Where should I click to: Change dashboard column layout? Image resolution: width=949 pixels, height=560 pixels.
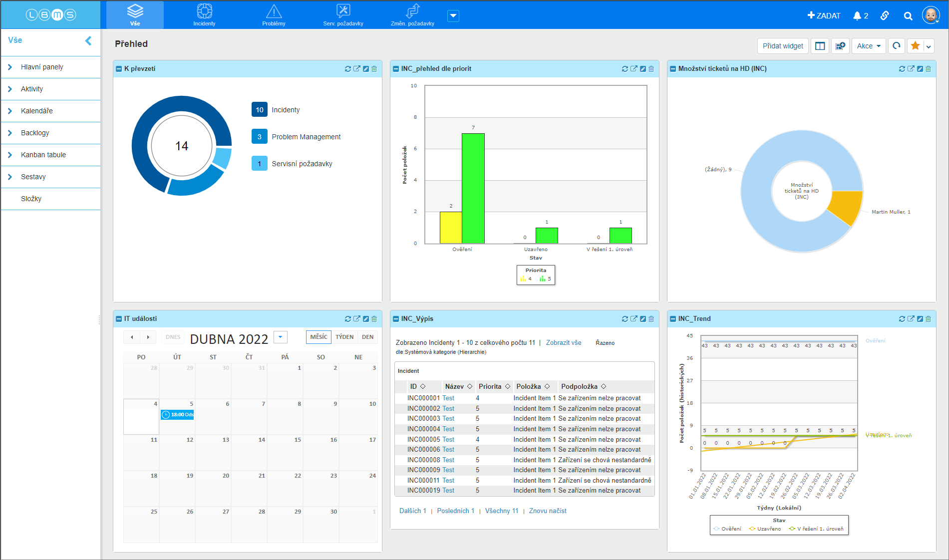point(820,46)
